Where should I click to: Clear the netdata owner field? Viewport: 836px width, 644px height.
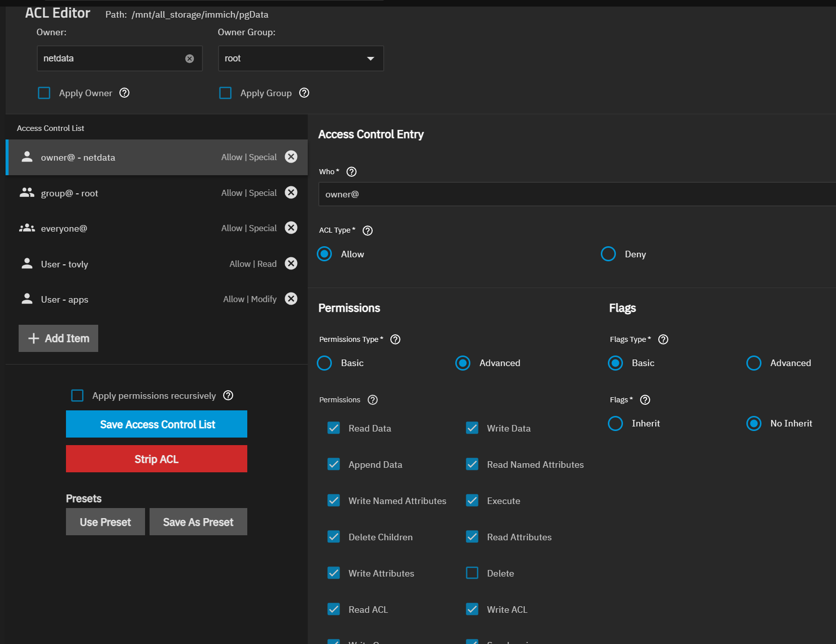coord(189,58)
